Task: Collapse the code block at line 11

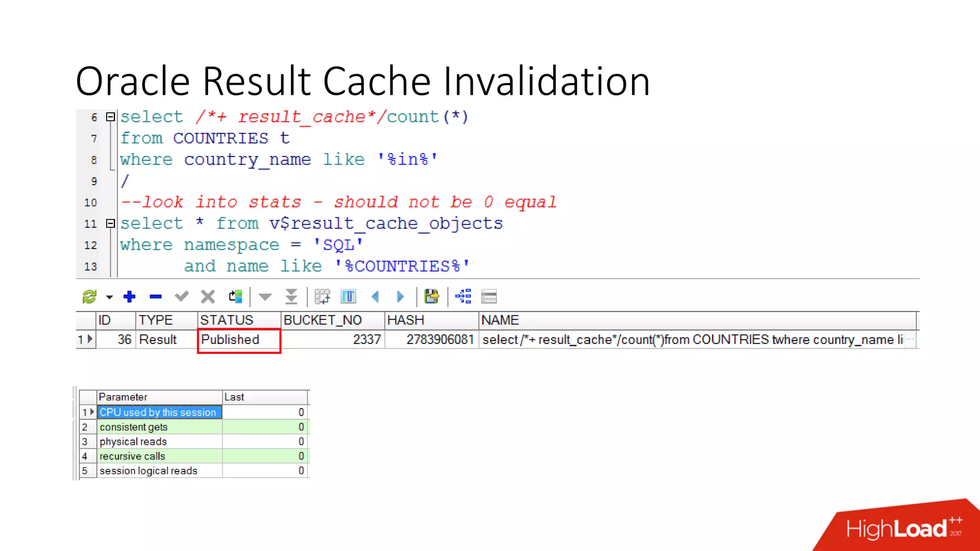Action: coord(111,223)
